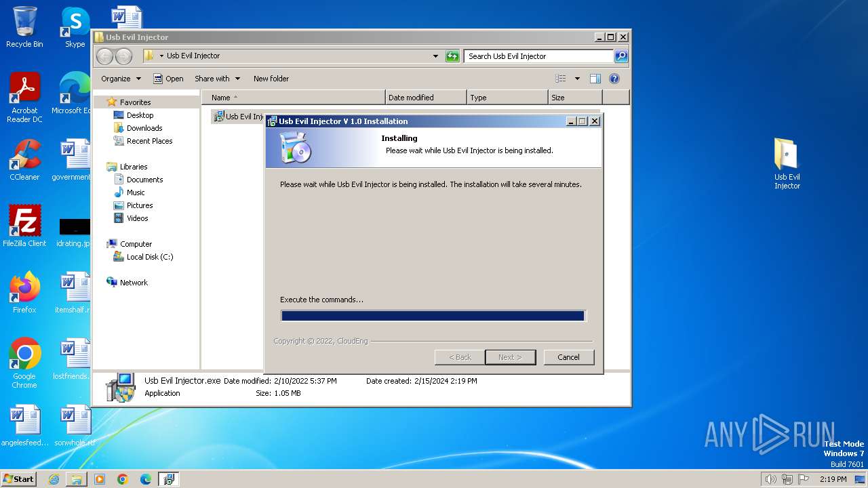Image resolution: width=868 pixels, height=488 pixels.
Task: Click the Edge taskbar icon
Action: (x=146, y=479)
